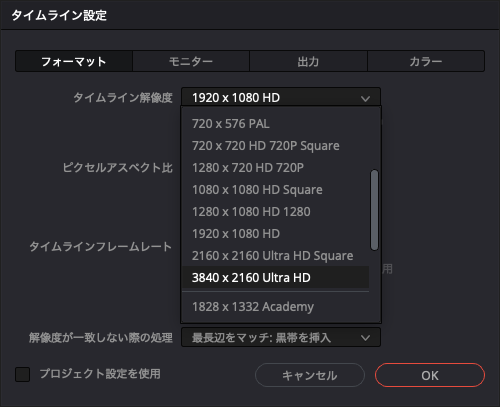The width and height of the screenshot is (500, 407).
Task: Pick 1280 x 1080 HD 1280 resolution
Action: coord(275,212)
